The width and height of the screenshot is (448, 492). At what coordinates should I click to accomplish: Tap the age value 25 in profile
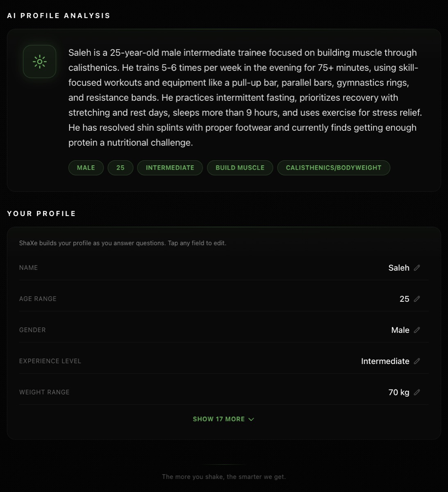coord(404,299)
